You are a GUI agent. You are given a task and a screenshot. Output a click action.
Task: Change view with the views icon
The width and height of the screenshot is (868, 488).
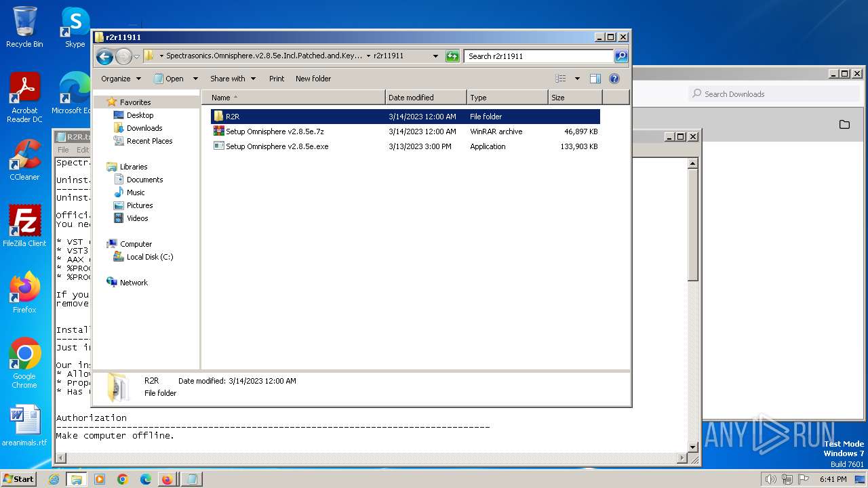561,79
